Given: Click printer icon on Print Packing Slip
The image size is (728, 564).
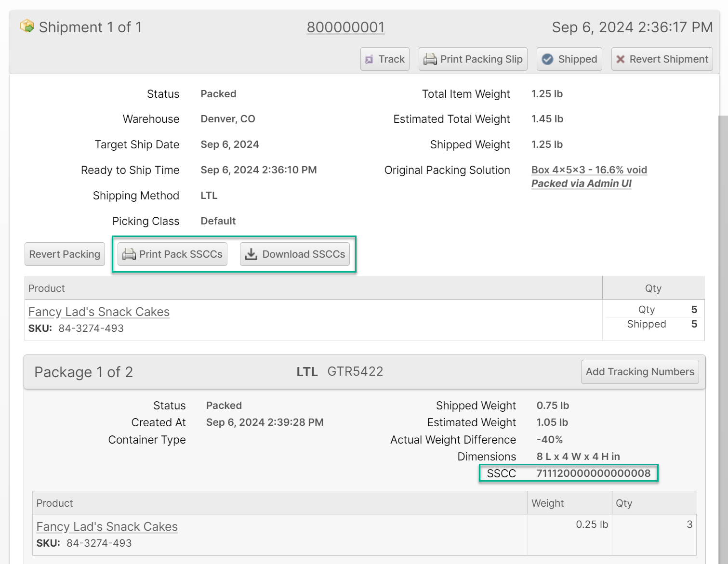Looking at the screenshot, I should (430, 59).
